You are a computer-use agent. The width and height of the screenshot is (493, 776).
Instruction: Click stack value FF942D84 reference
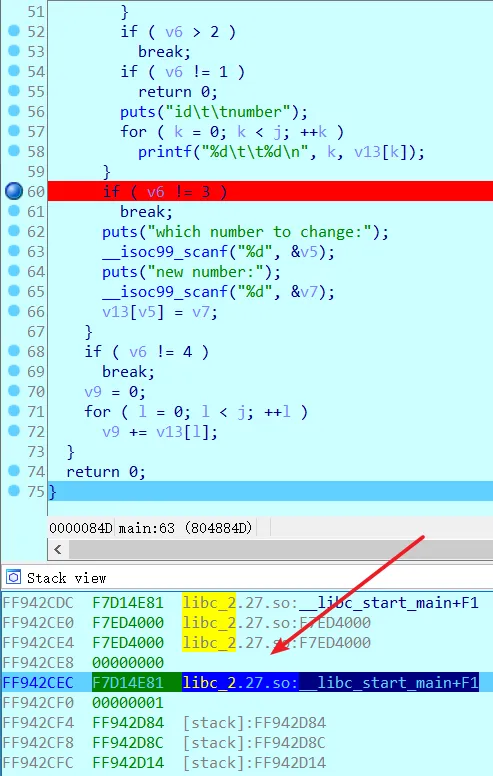coord(128,723)
